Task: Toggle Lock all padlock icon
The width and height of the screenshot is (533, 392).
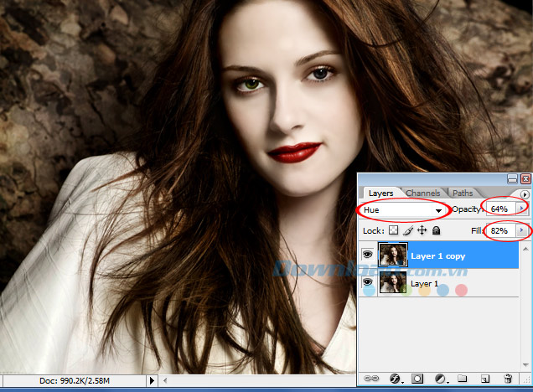Action: 436,230
